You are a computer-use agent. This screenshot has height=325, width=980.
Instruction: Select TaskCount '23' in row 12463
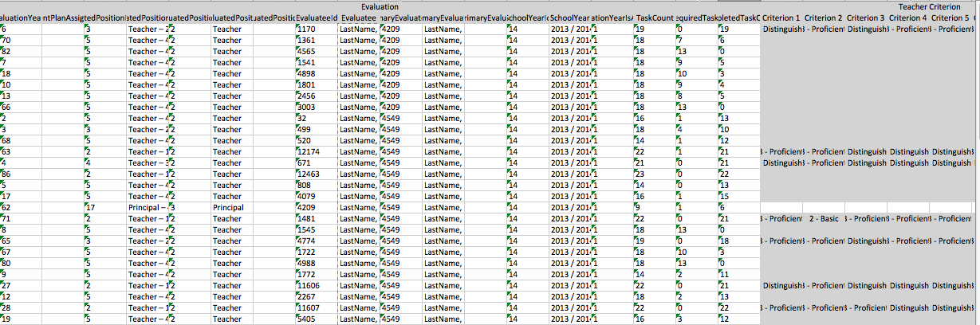655,174
